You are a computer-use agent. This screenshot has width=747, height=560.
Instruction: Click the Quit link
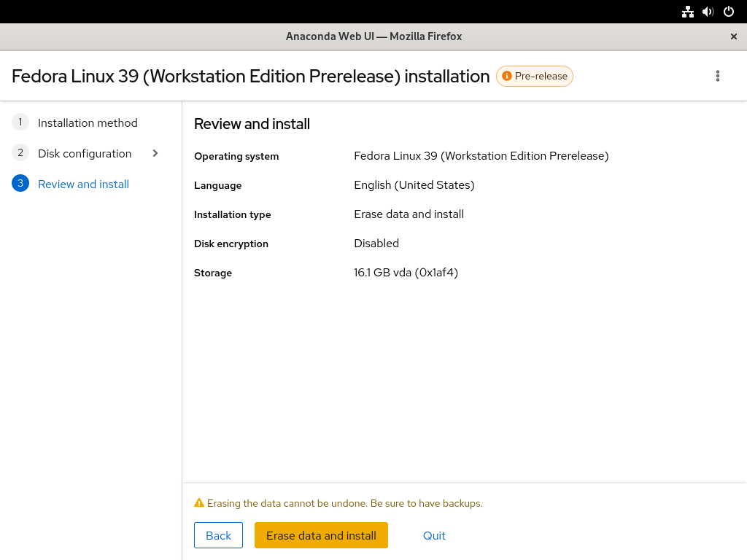pos(434,536)
